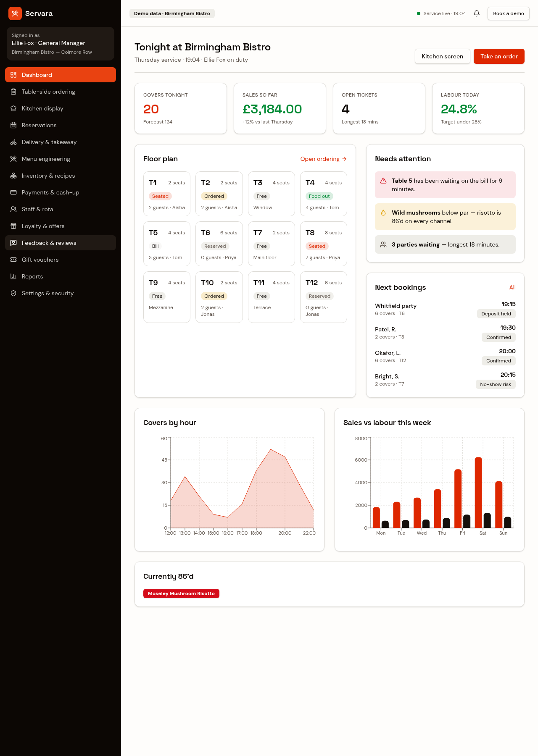Click Demo data Birmingham Bistro badge
The width and height of the screenshot is (538, 756).
click(x=172, y=13)
